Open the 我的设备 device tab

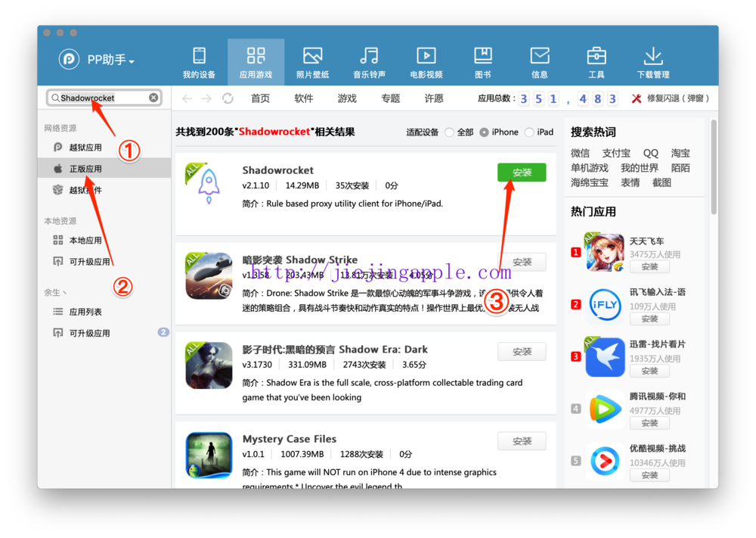pyautogui.click(x=199, y=63)
